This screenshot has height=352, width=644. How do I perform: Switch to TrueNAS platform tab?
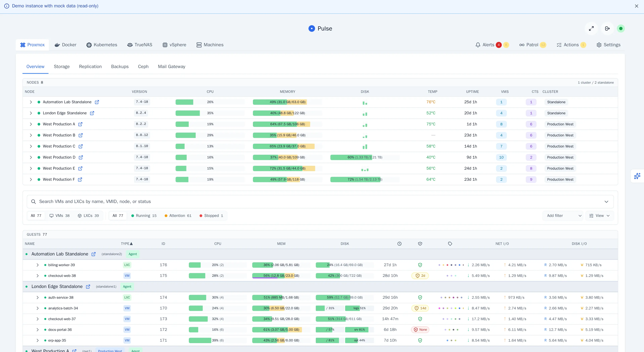click(x=140, y=45)
